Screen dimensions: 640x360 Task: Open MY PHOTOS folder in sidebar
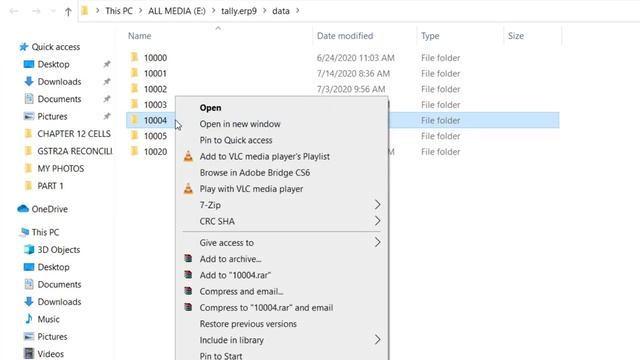coord(60,169)
